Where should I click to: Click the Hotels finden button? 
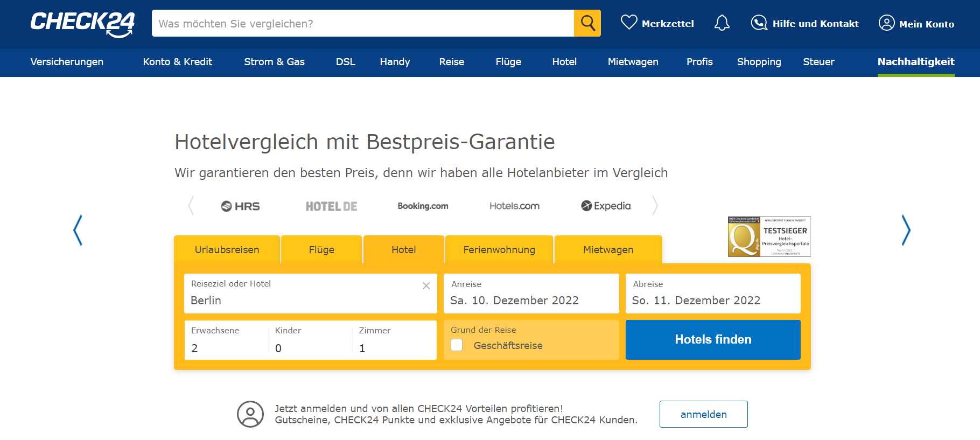(713, 340)
